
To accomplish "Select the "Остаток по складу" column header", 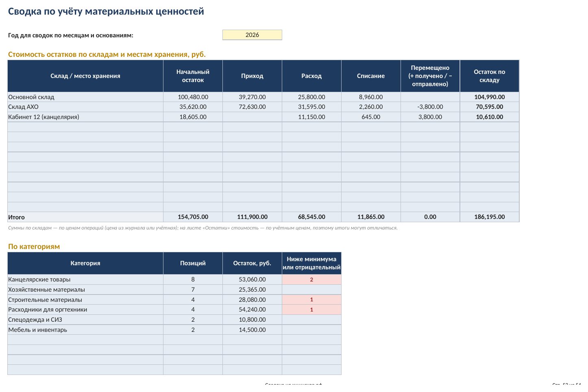I will pos(490,76).
